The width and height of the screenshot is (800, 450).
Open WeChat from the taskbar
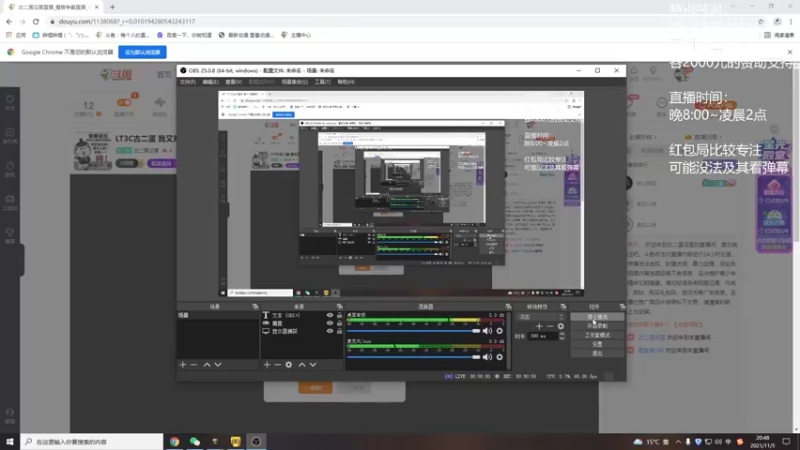coord(195,442)
